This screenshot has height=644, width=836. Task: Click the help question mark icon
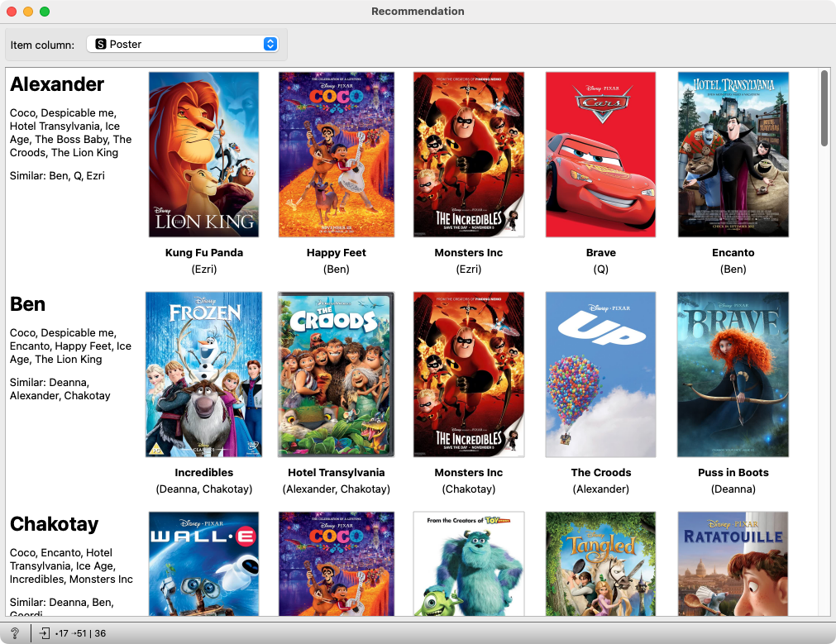point(15,632)
